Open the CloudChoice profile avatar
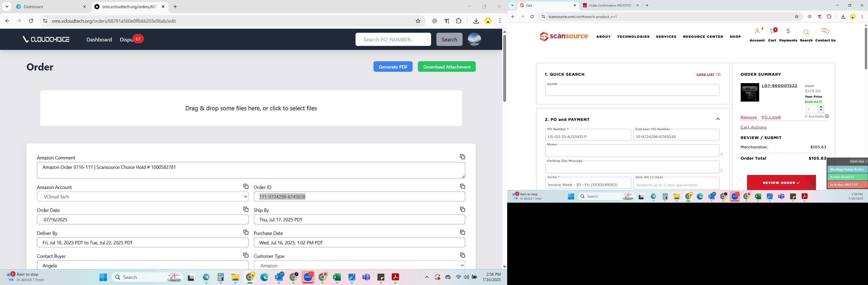 click(x=474, y=39)
